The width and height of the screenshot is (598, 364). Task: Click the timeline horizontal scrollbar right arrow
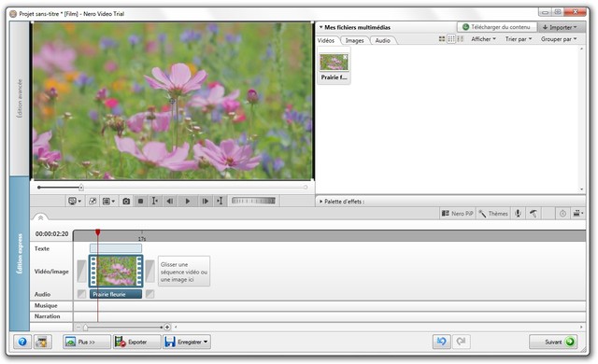[581, 327]
